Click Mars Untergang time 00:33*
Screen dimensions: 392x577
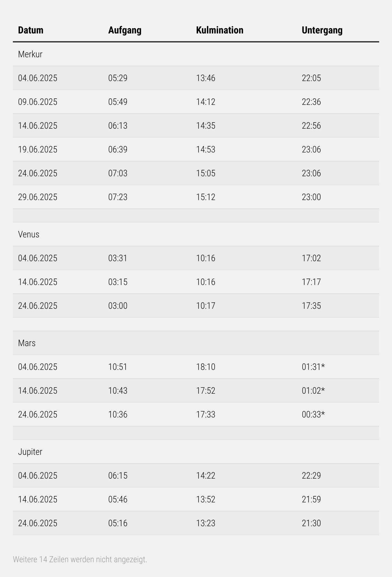[x=313, y=415]
